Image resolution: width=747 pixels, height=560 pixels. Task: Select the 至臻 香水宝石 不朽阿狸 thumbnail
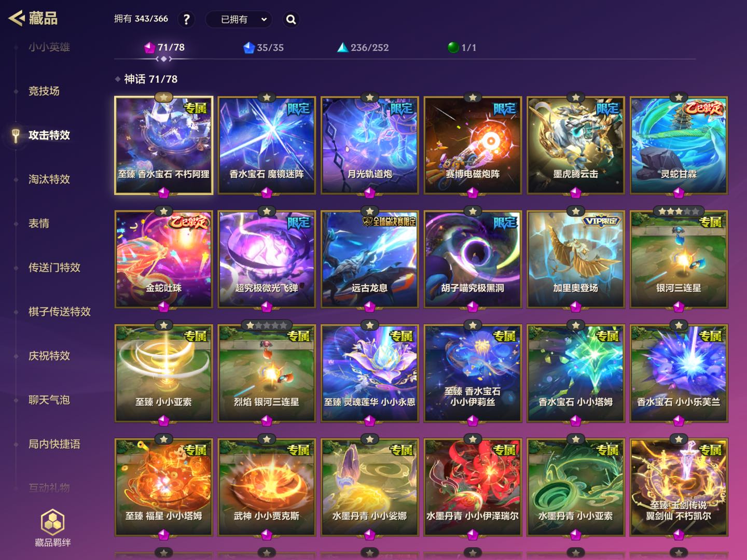tap(164, 145)
